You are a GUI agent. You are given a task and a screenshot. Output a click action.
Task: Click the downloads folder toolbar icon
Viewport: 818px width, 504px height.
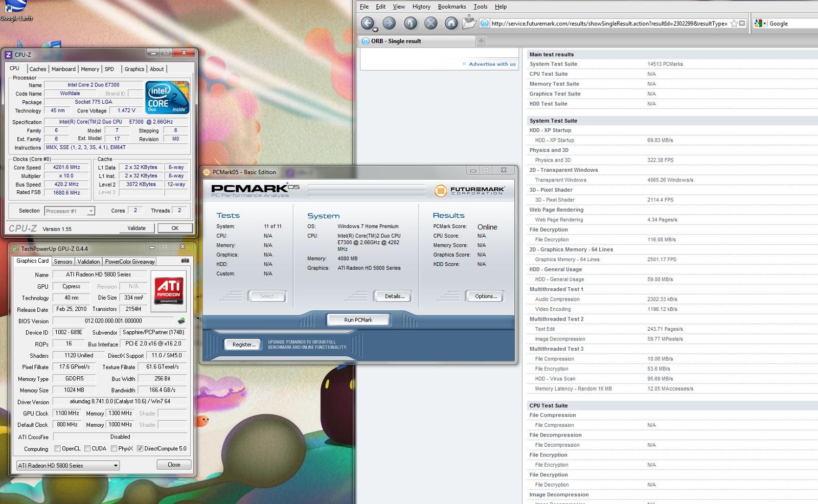[x=469, y=22]
